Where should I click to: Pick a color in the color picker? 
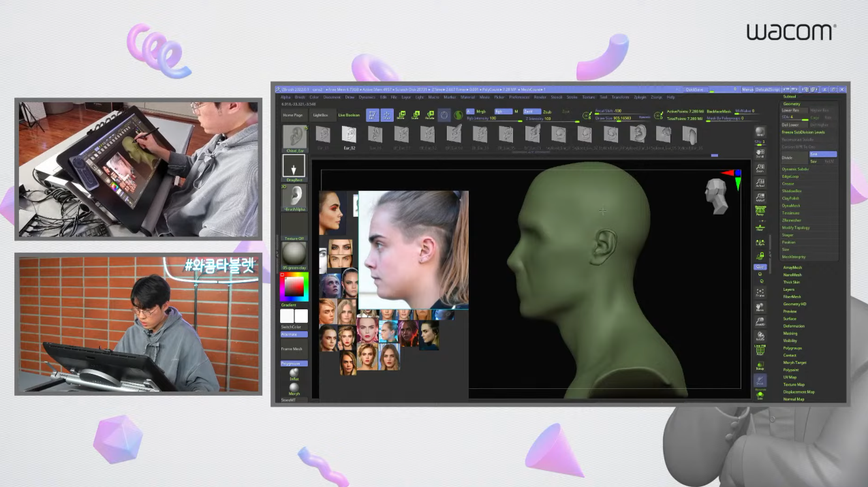(294, 287)
